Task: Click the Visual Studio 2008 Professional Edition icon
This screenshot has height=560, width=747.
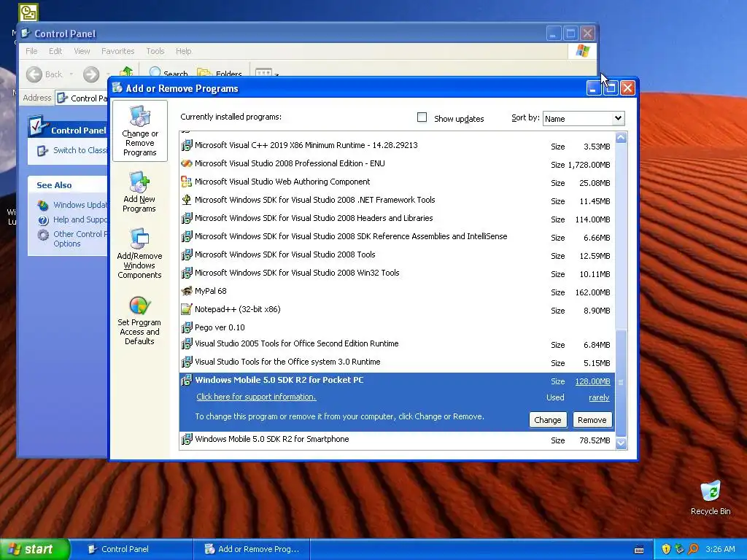Action: pos(187,163)
